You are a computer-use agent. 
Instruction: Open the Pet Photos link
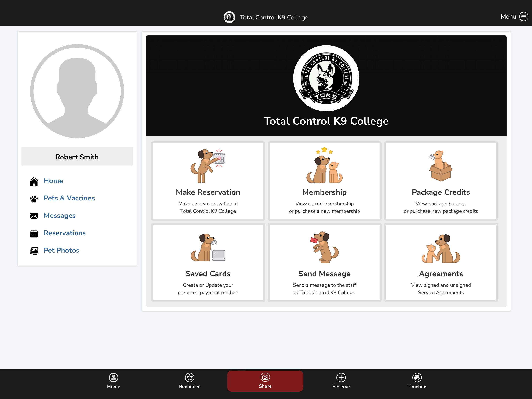point(61,250)
